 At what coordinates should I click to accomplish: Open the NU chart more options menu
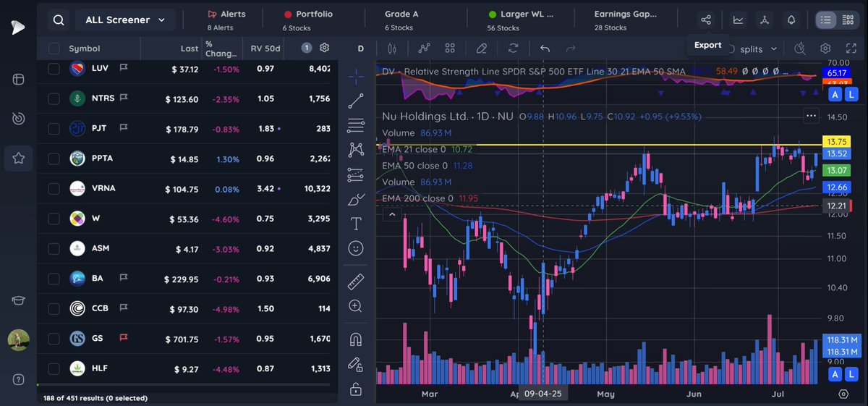coord(811,115)
